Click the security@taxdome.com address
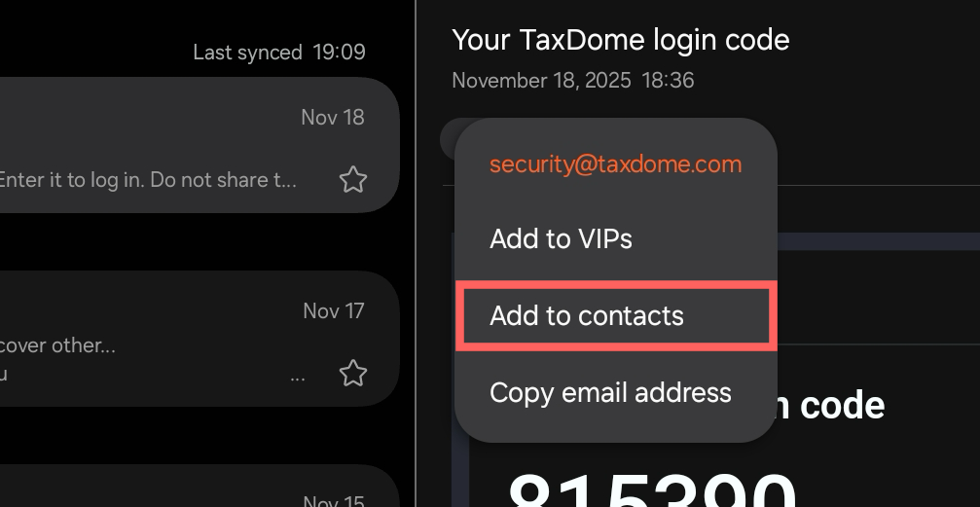980x507 pixels. [x=615, y=164]
